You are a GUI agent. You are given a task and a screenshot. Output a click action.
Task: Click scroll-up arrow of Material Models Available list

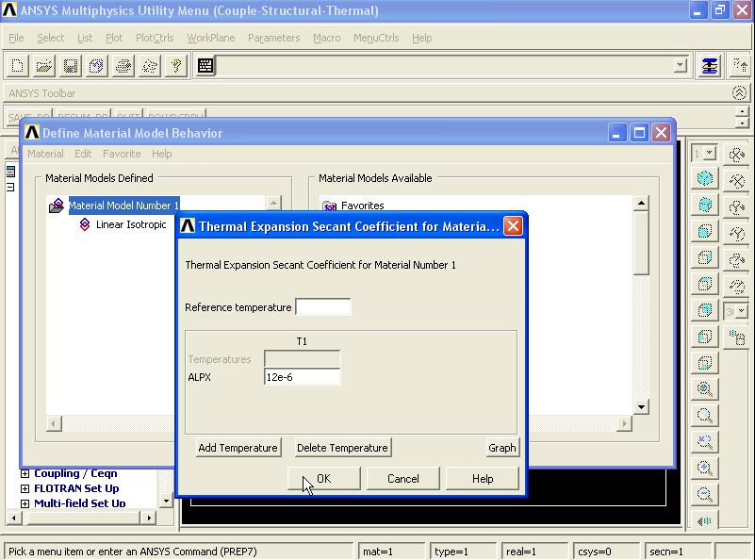tap(641, 204)
